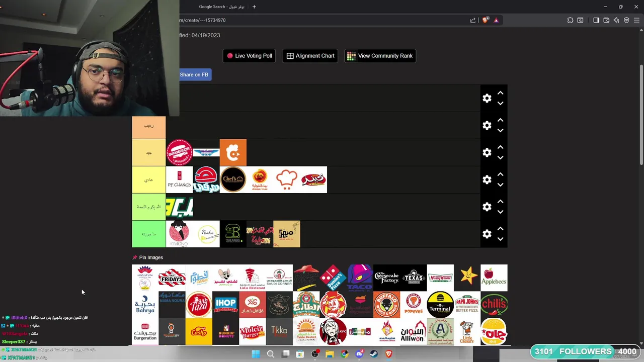
Task: Open settings gear for the جيد tier
Action: tap(487, 152)
